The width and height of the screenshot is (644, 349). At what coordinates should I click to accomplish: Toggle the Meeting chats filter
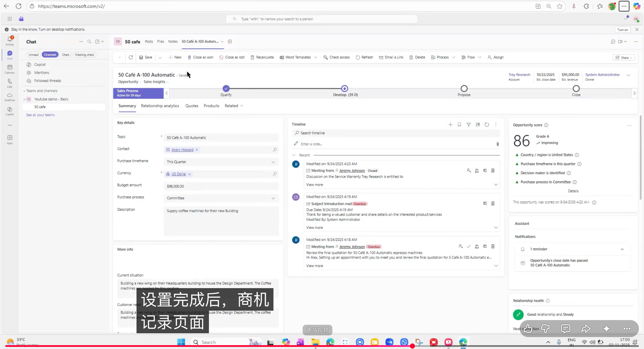click(85, 55)
